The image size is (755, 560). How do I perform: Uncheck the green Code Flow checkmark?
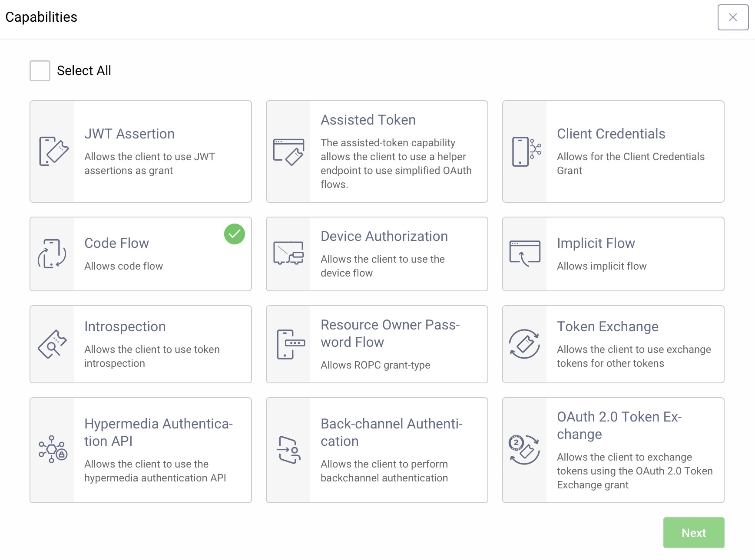tap(234, 234)
